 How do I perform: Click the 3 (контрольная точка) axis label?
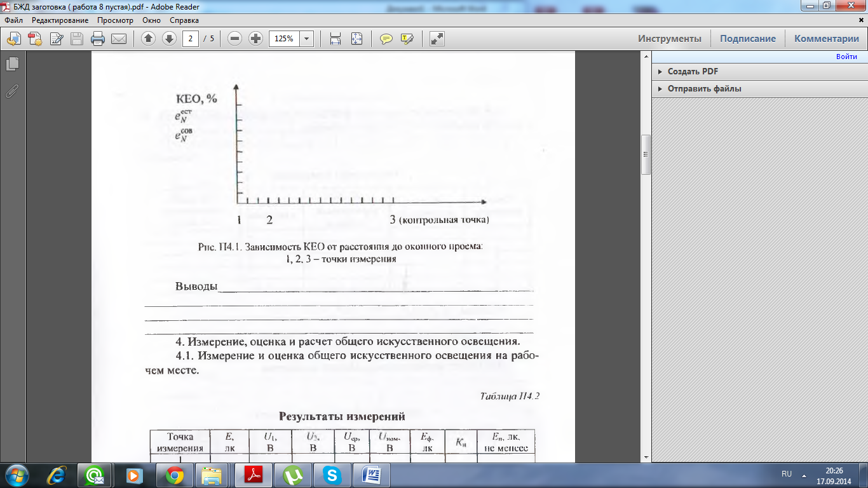(x=440, y=220)
